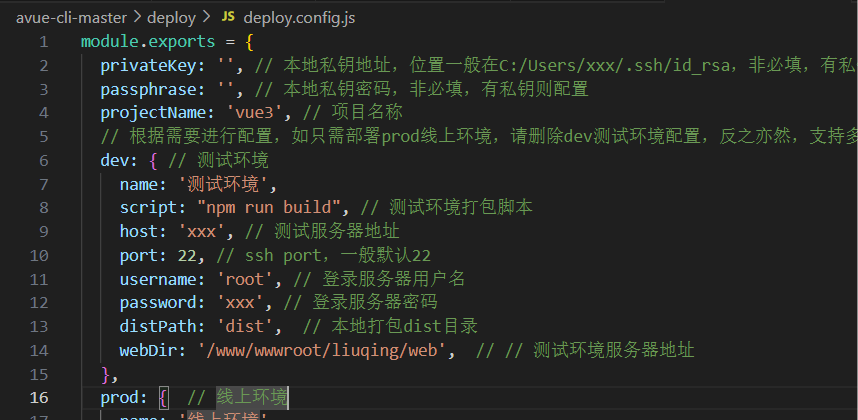
Task: Click the JS file icon in breadcrumb
Action: pos(227,17)
